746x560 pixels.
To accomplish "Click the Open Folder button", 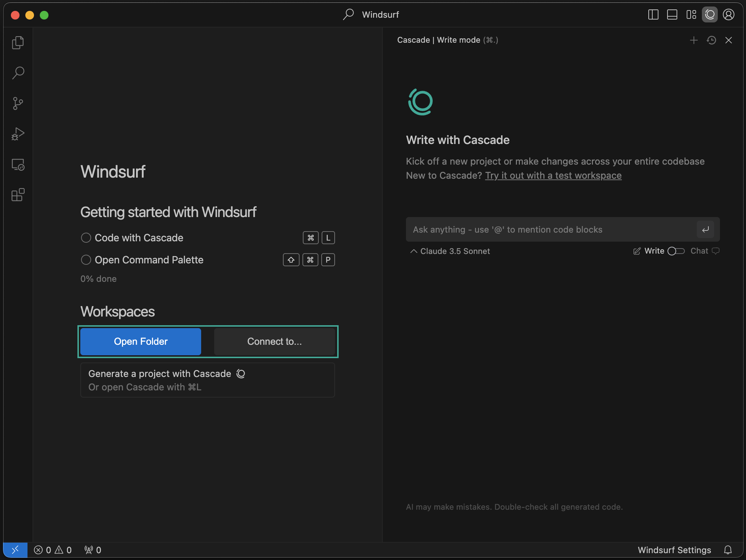I will coord(140,341).
